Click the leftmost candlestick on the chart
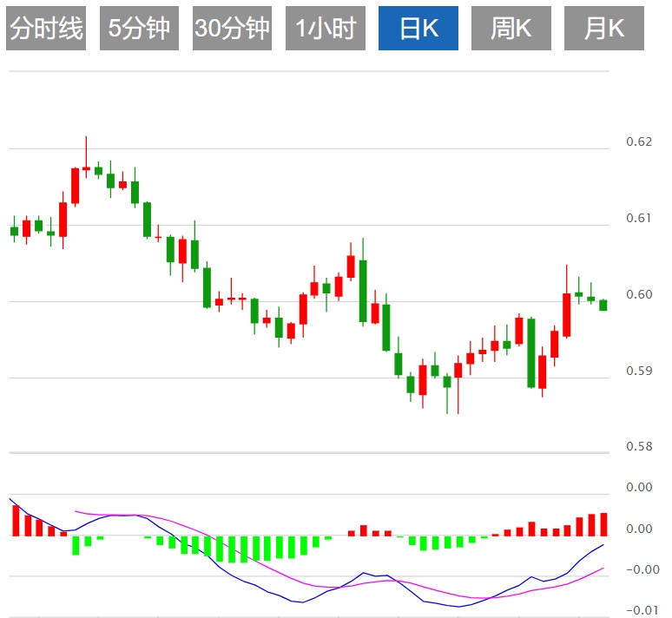 [14, 231]
